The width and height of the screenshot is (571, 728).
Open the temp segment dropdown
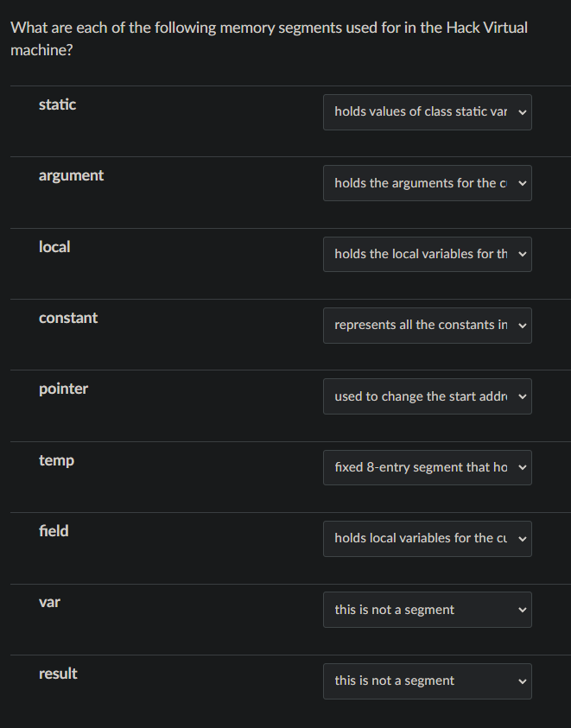click(x=427, y=467)
